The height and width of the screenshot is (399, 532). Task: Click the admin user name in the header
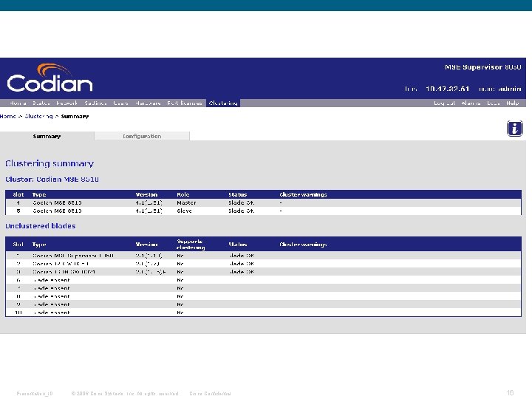[510, 89]
